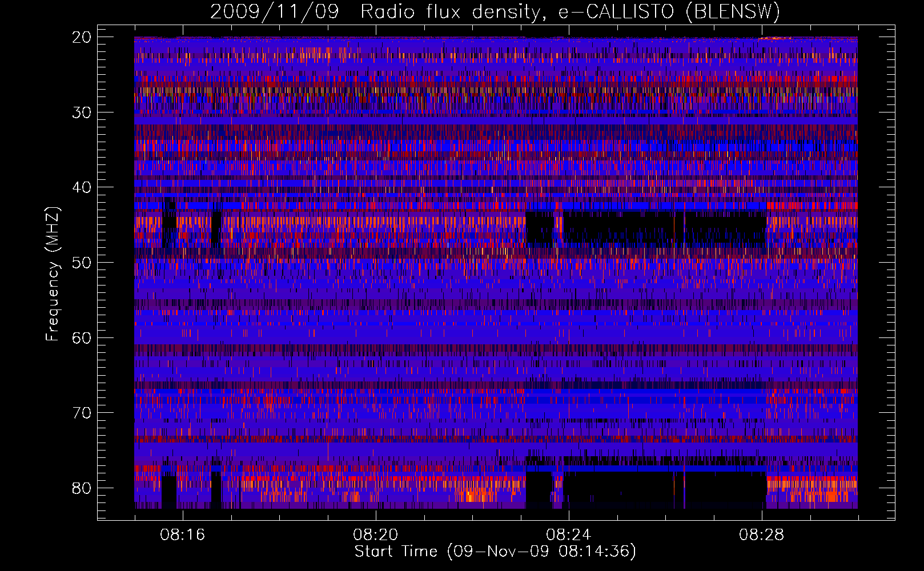Click the y-axis tick label '20'

click(x=82, y=37)
